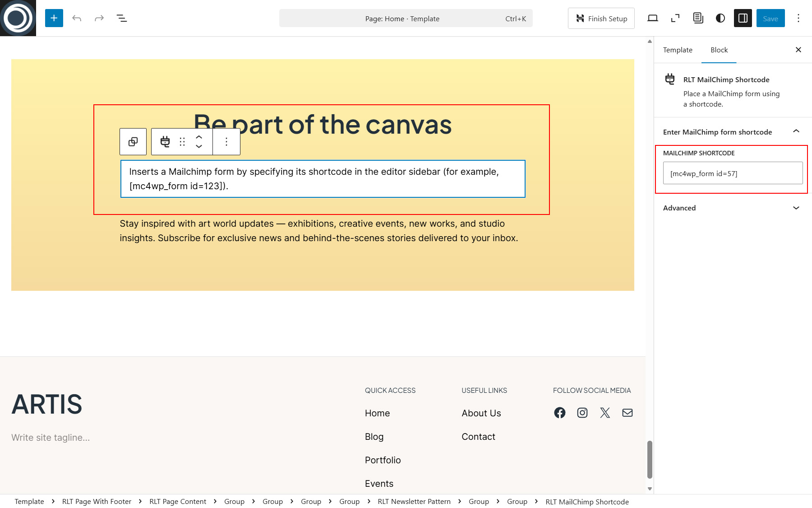Click the Instagram social icon in footer

(582, 413)
